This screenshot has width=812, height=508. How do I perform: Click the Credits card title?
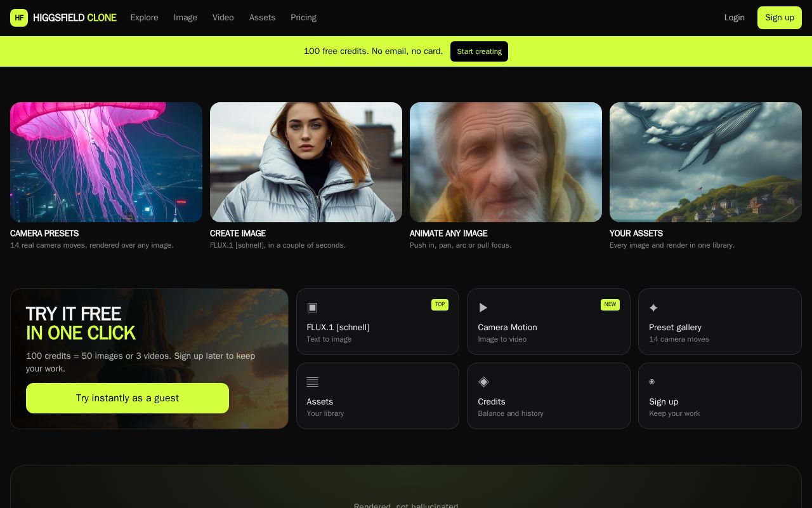point(492,402)
